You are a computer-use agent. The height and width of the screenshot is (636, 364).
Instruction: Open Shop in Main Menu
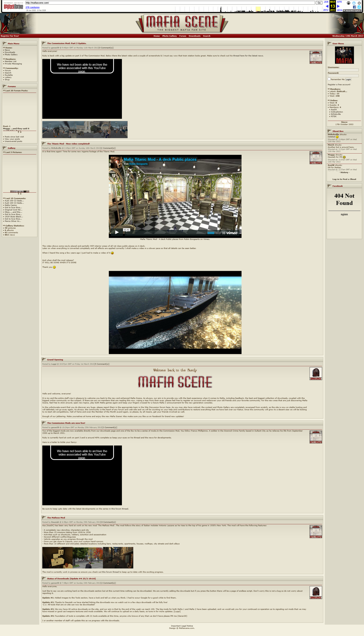pyautogui.click(x=7, y=79)
